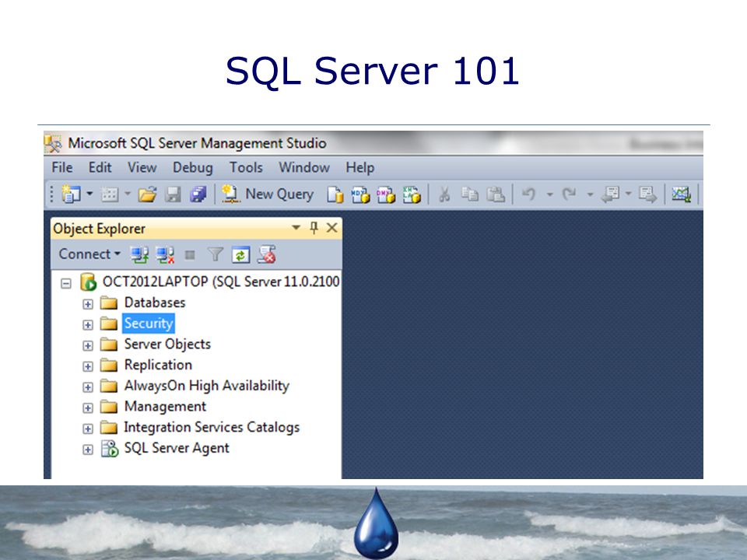Expand the SQL Server Agent node
Screen dimensions: 747x560
pos(88,450)
